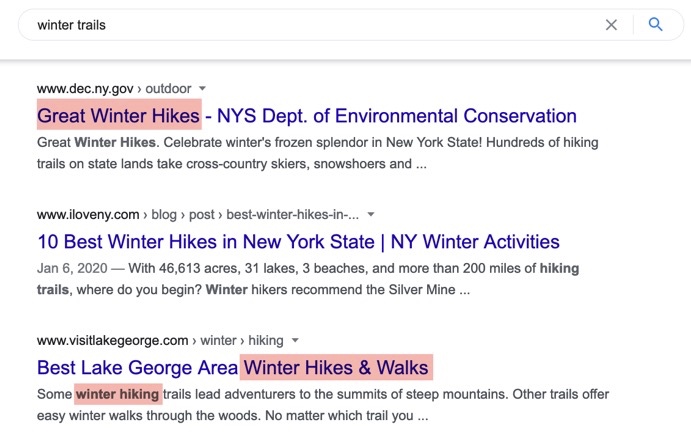Click 'NY Winter Activities' part of title
Image resolution: width=691 pixels, height=444 pixels.
tap(475, 242)
